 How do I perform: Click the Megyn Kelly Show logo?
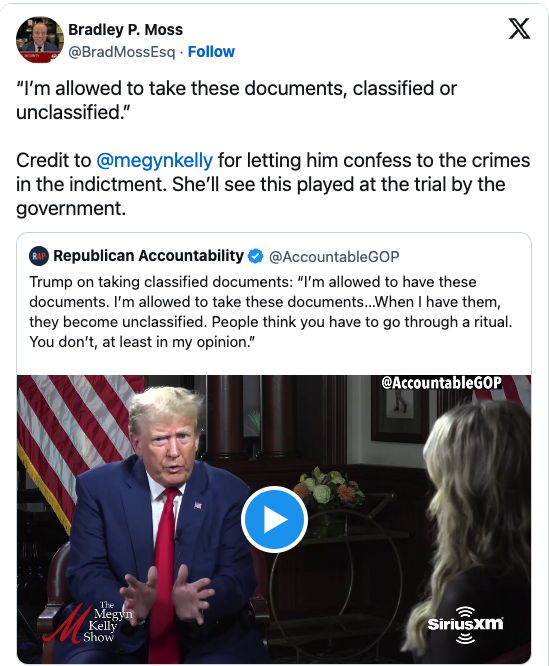pos(87,622)
